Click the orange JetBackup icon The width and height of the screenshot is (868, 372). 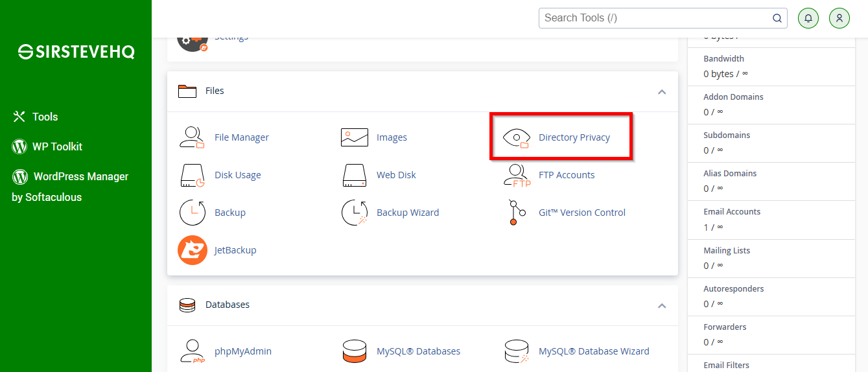(192, 250)
